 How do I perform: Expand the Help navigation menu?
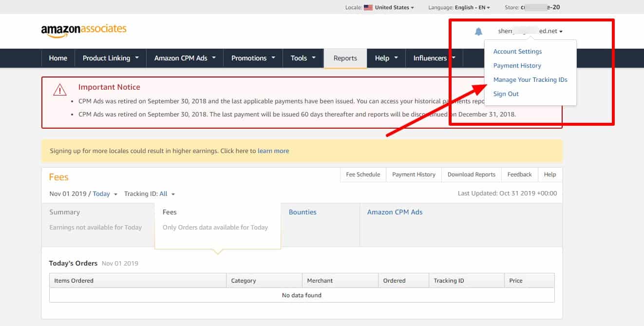(386, 58)
